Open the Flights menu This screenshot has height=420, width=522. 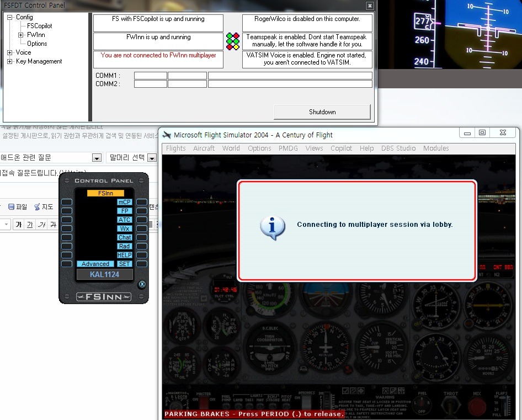coord(176,148)
